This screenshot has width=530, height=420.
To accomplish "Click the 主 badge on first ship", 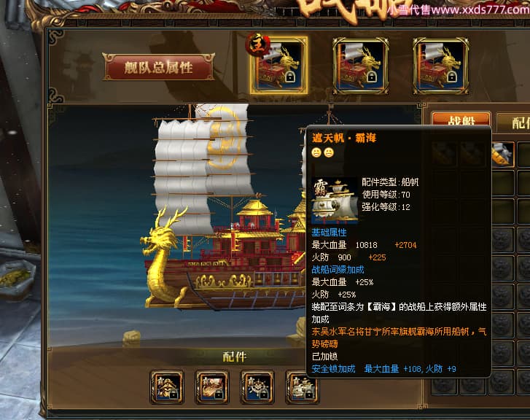I will click(258, 44).
